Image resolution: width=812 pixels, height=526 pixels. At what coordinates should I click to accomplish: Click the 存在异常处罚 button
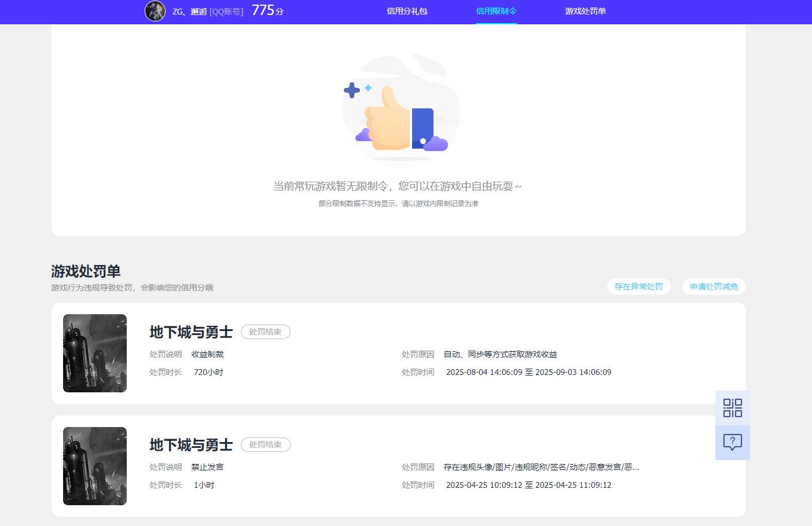point(638,286)
